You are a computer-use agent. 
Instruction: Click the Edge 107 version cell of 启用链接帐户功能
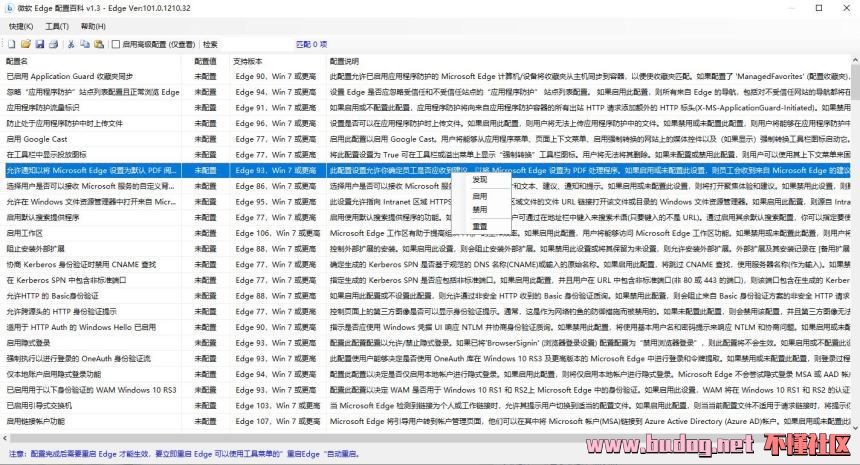pyautogui.click(x=278, y=422)
